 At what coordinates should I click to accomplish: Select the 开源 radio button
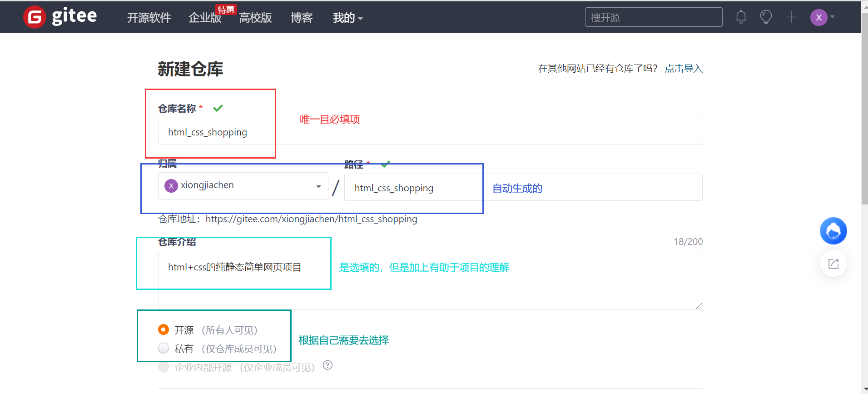point(164,329)
